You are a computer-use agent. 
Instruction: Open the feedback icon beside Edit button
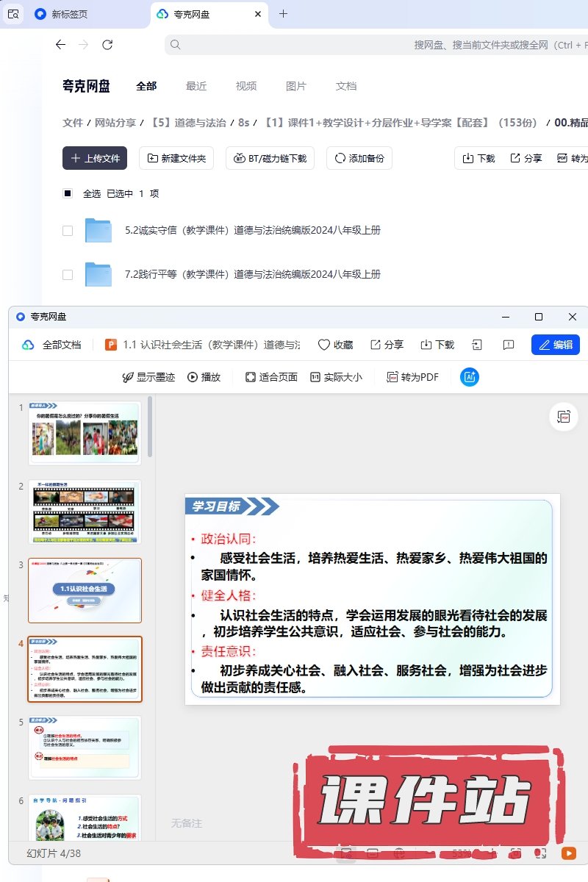(x=508, y=345)
